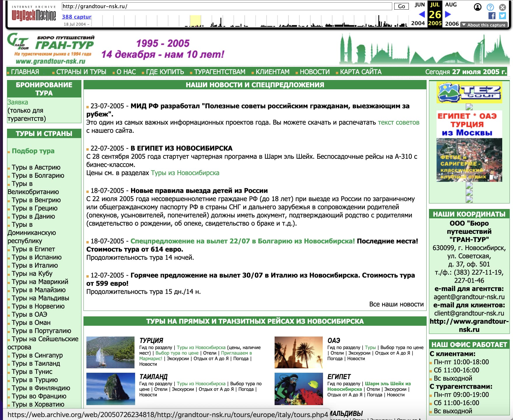This screenshot has width=513, height=420.
Task: Open Туры на Маврикий link
Action: point(40,282)
